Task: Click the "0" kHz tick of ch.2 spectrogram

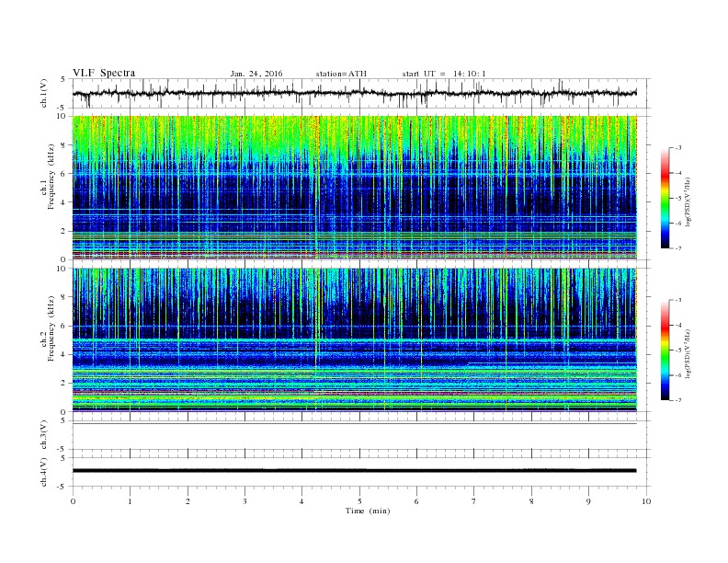Action: tap(64, 412)
